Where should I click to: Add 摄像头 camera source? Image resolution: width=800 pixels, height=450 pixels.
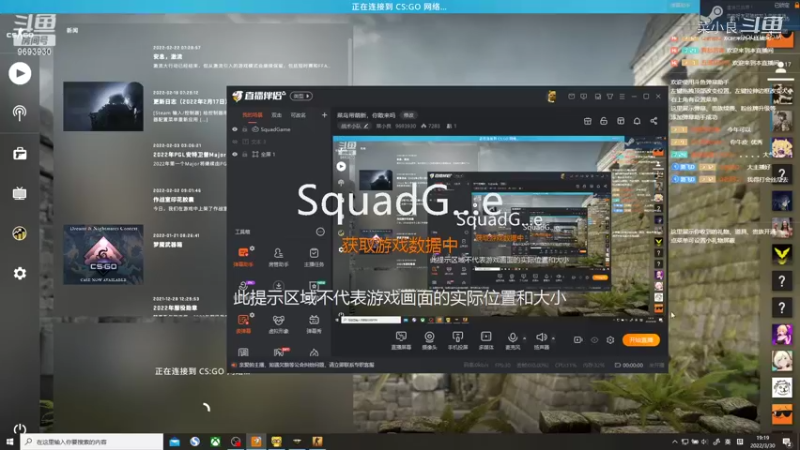coord(430,340)
